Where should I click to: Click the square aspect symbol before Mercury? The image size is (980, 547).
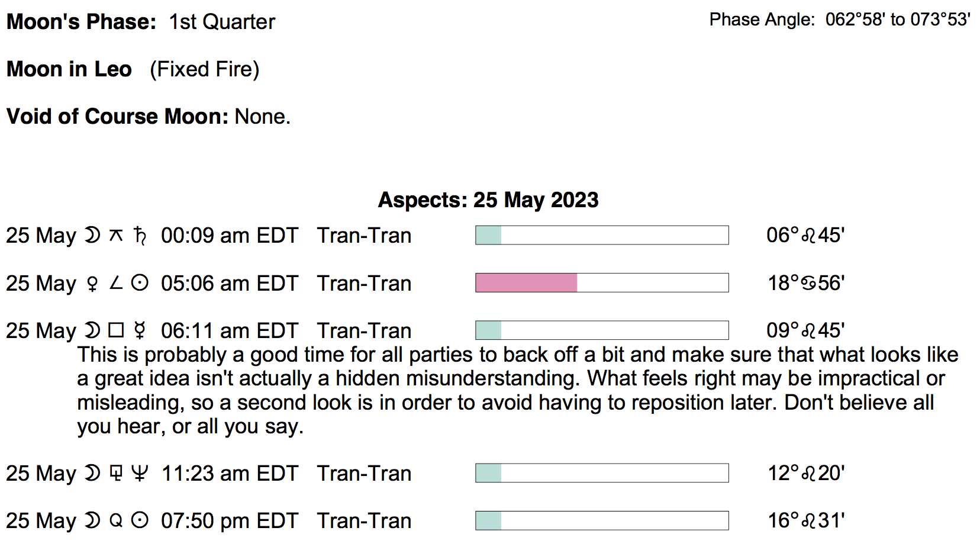[116, 330]
